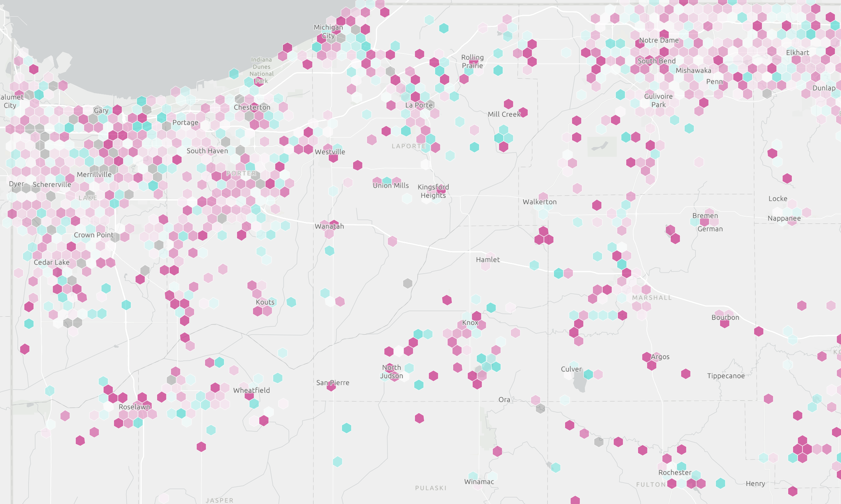
Task: Select the Wheatfield town label
Action: (x=251, y=390)
